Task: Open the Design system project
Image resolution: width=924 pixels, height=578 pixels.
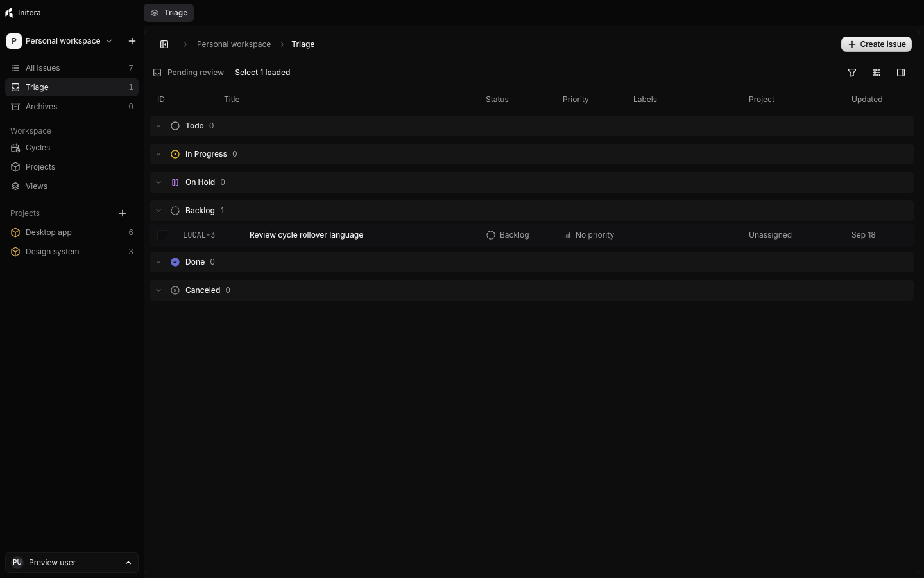Action: pyautogui.click(x=72, y=252)
